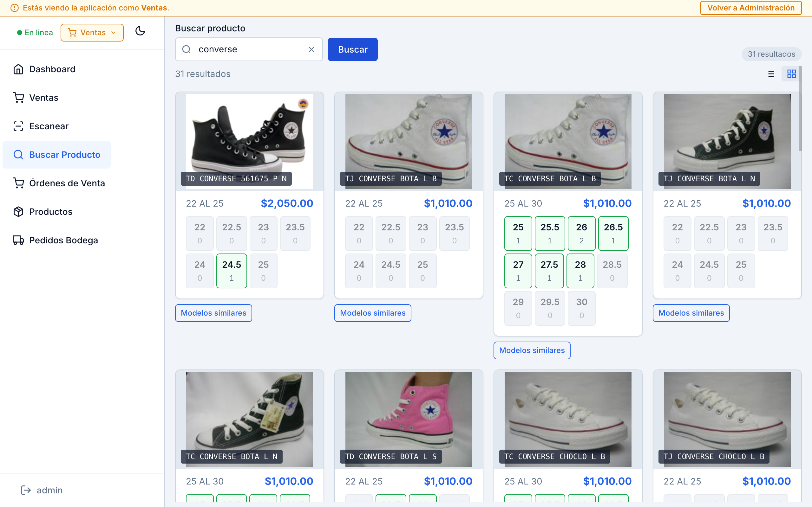
Task: Toggle dark mode with the moon icon
Action: tap(140, 31)
